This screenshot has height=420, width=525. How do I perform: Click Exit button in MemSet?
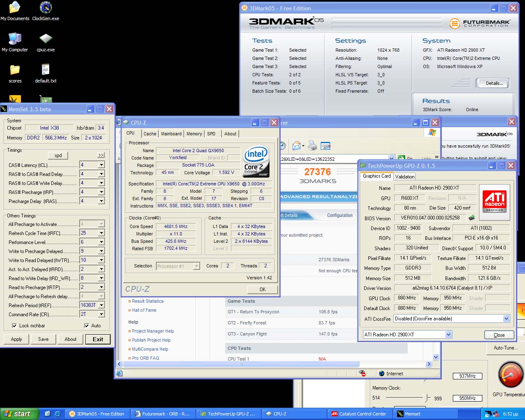point(98,339)
